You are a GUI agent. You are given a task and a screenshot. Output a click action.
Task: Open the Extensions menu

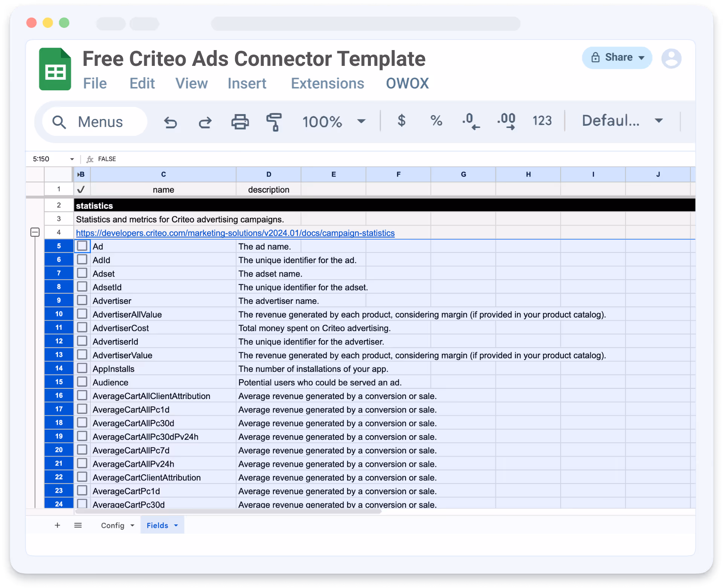point(327,84)
